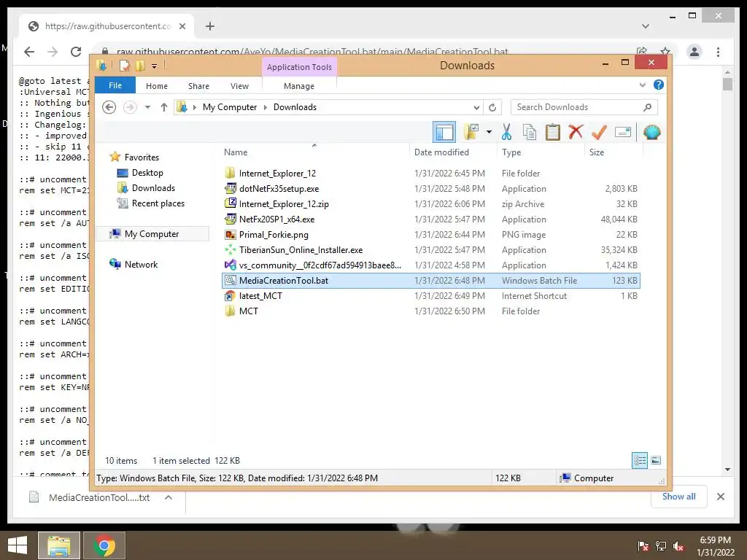Toggle the navigation pane toolbar button
Image resolution: width=747 pixels, height=560 pixels.
pyautogui.click(x=444, y=132)
